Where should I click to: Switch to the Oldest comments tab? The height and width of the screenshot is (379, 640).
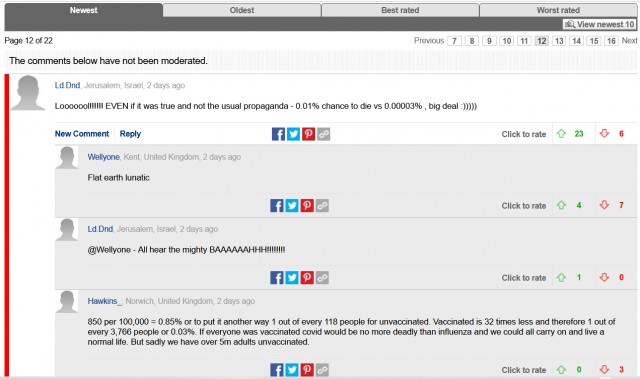click(x=242, y=10)
